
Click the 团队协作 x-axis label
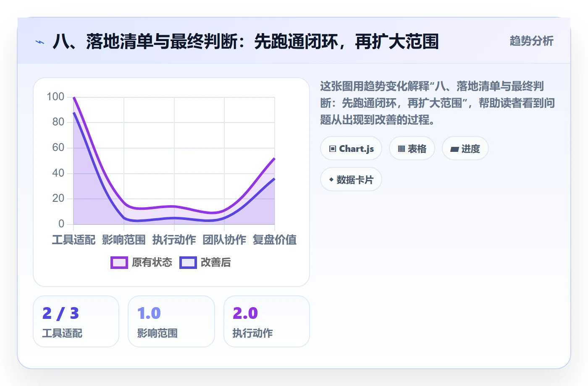224,240
